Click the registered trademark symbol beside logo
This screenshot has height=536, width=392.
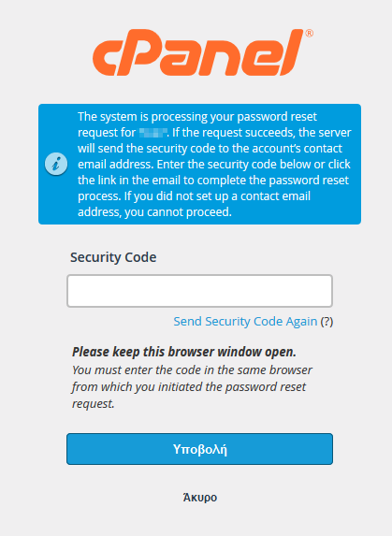click(309, 34)
